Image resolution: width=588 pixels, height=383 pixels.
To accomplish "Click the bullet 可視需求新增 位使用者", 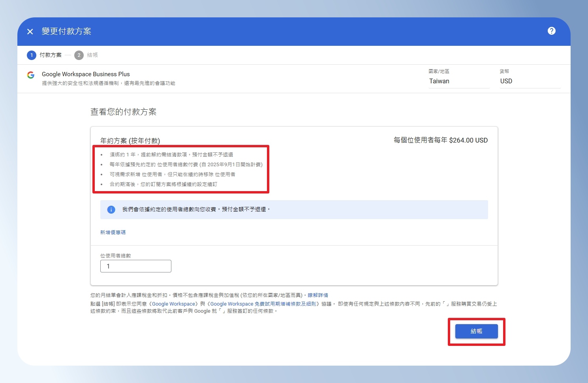I will (173, 175).
